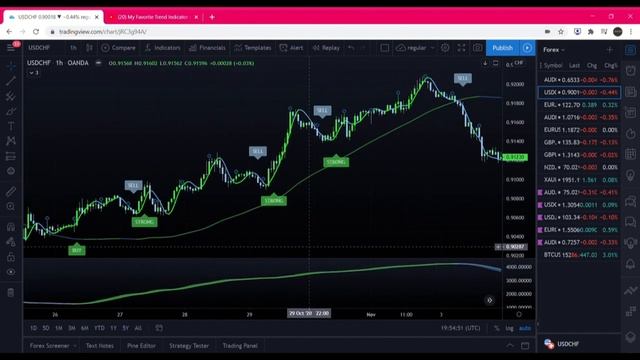Open the Text Notes tab
Image resolution: width=640 pixels, height=360 pixels.
tap(100, 346)
